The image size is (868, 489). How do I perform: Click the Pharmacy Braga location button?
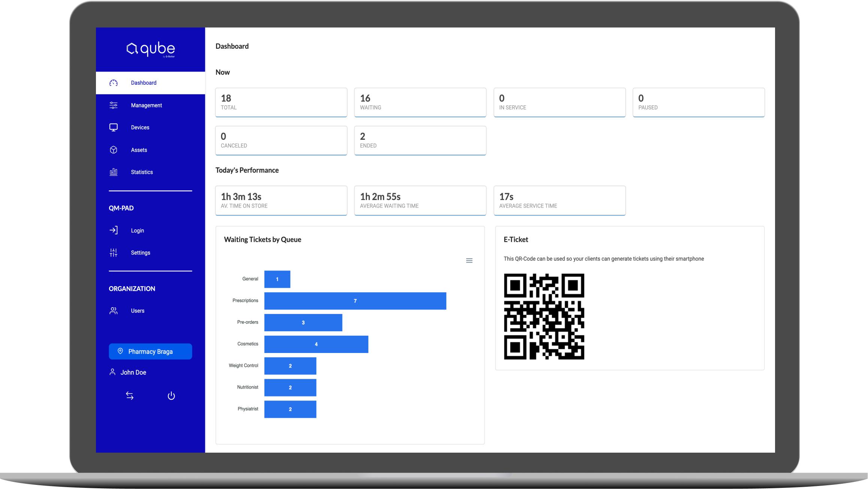click(150, 351)
